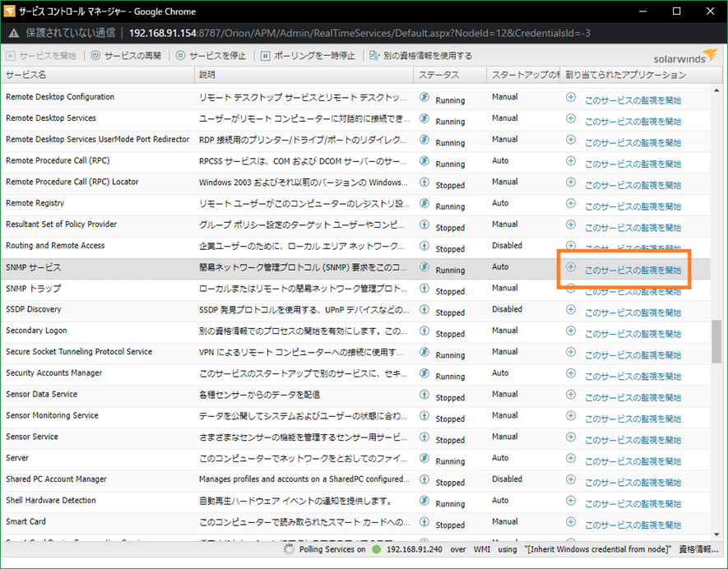The image size is (728, 569).
Task: Select the SNMP トラップ service row
Action: point(355,289)
